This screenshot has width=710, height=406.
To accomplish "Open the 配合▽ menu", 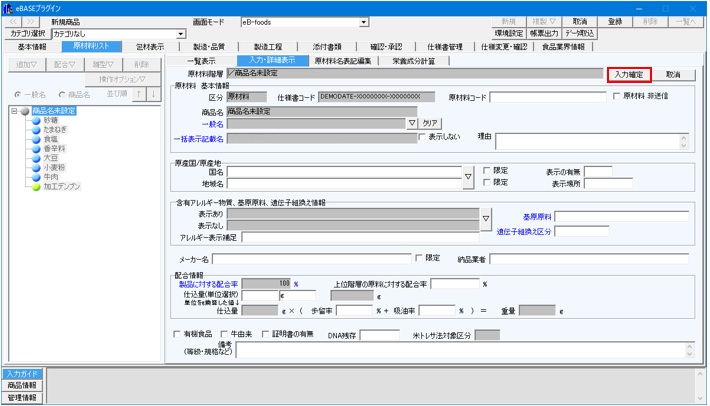I will click(x=65, y=65).
